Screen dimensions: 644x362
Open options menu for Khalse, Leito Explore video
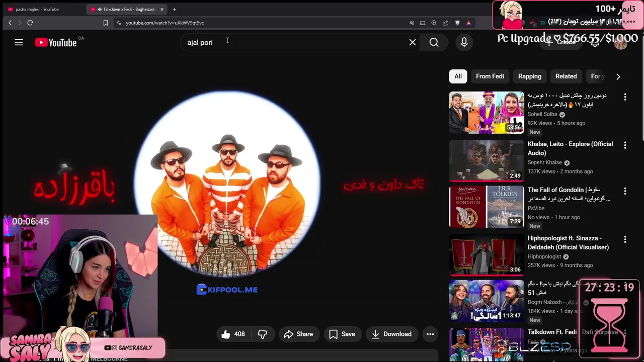click(x=625, y=145)
